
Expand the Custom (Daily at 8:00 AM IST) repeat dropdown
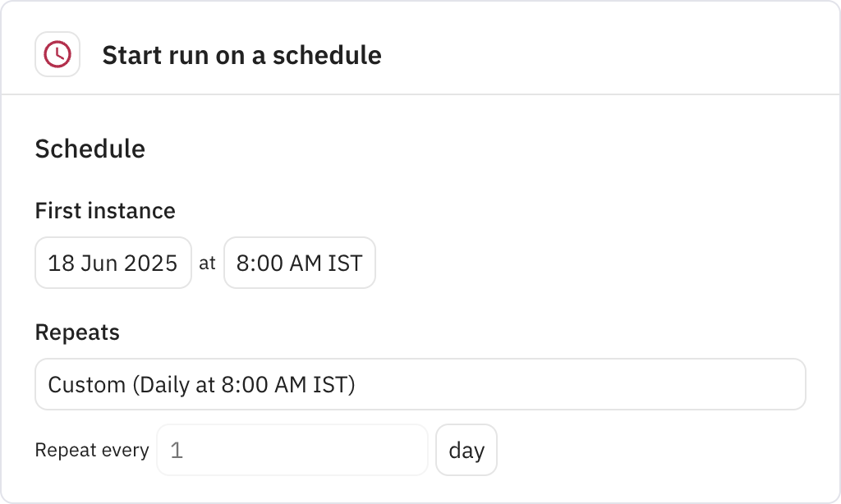click(420, 384)
